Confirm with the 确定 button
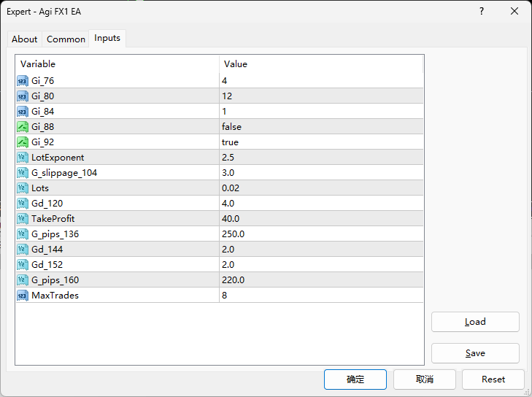The width and height of the screenshot is (532, 397). click(x=355, y=379)
